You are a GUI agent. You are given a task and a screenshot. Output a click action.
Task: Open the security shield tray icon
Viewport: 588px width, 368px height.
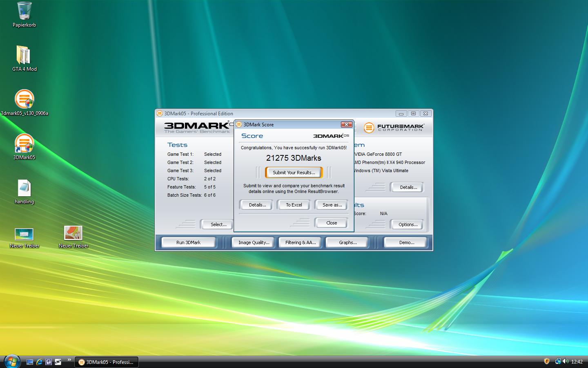(x=547, y=361)
